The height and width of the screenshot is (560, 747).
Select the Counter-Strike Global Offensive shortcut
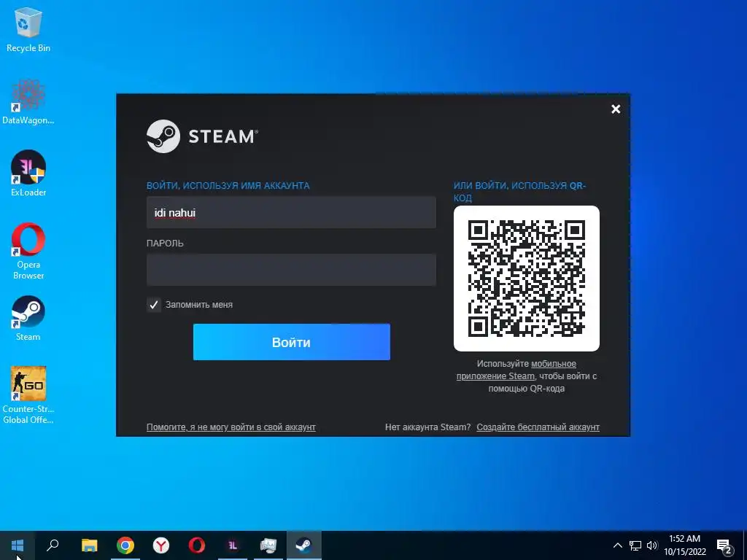tap(28, 395)
